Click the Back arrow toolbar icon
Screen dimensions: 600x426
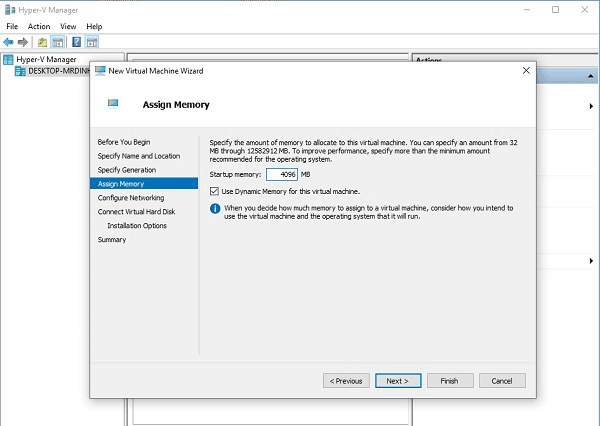click(8, 42)
